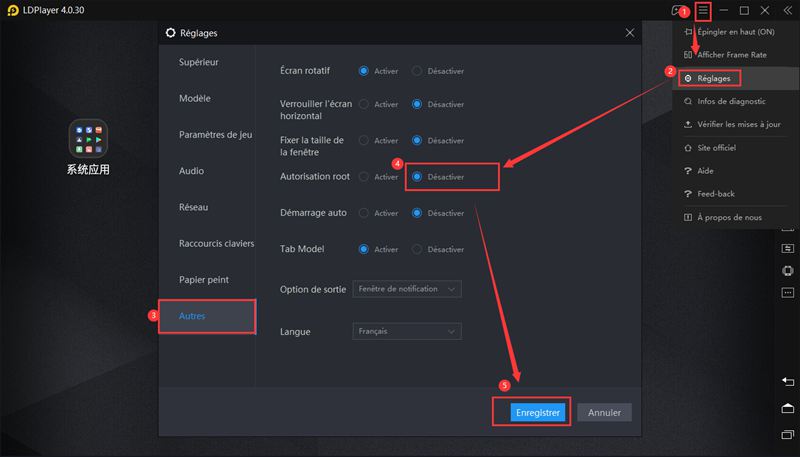Expand the Option de sortie dropdown
The width and height of the screenshot is (800, 457).
click(x=406, y=289)
